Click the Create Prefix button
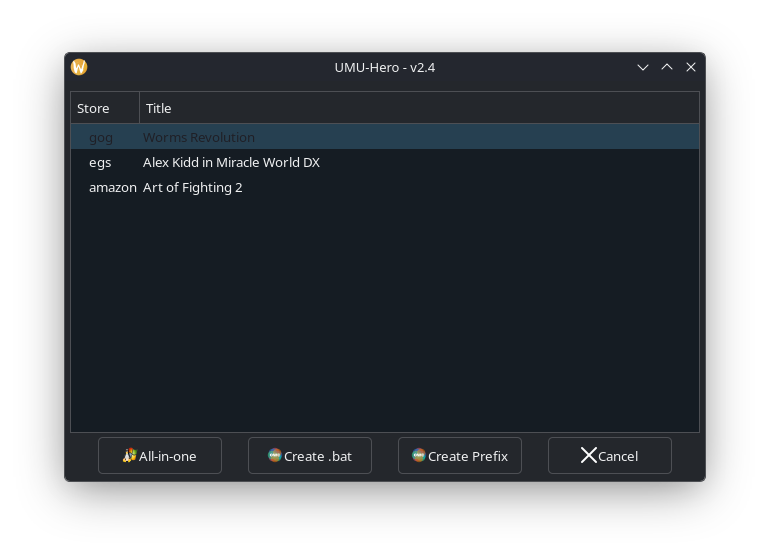This screenshot has width=770, height=558. [460, 456]
